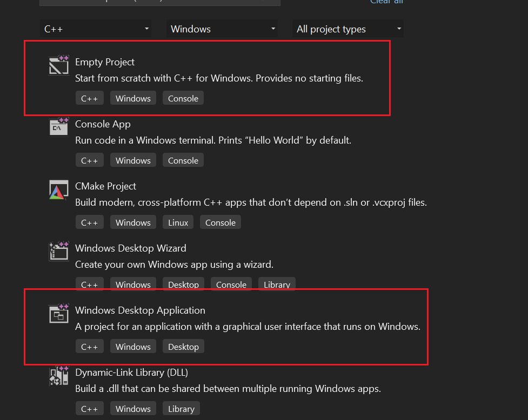The image size is (528, 420).
Task: Click the Windows Desktop Application icon
Action: pyautogui.click(x=59, y=314)
